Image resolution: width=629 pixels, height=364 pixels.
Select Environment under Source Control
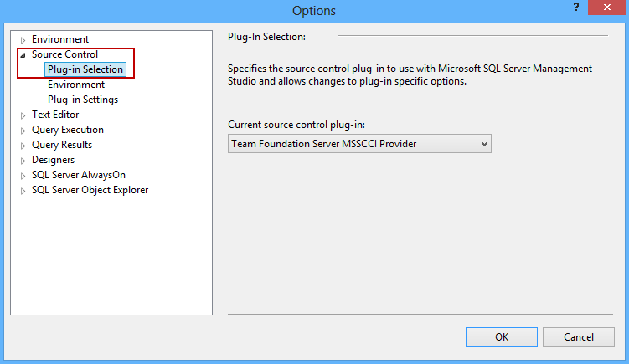point(76,85)
